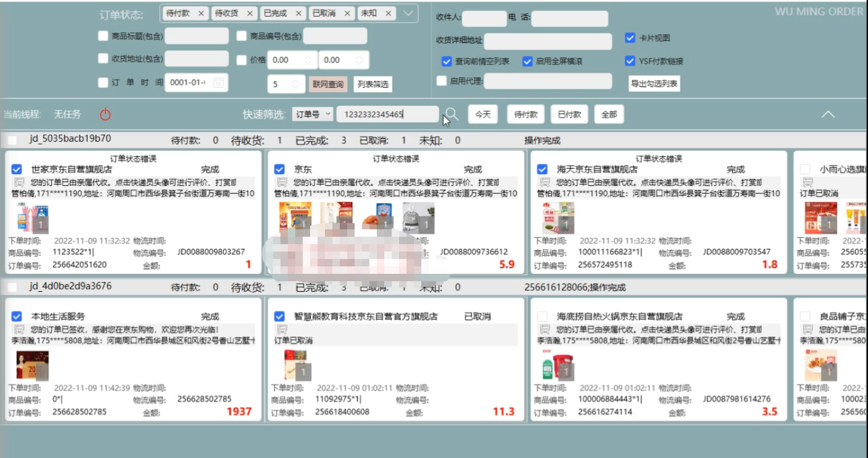Screen dimensions: 868x458
Task: Disable 启用全屏横滚 checkbox
Action: pos(527,61)
